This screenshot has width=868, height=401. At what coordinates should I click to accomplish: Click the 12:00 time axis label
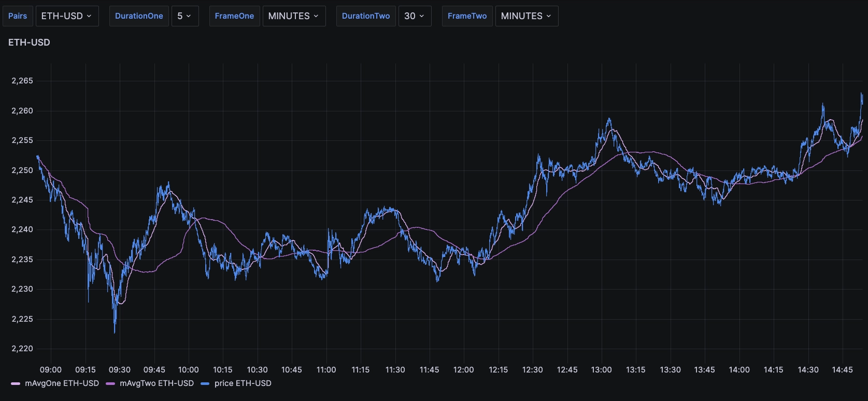pos(464,370)
